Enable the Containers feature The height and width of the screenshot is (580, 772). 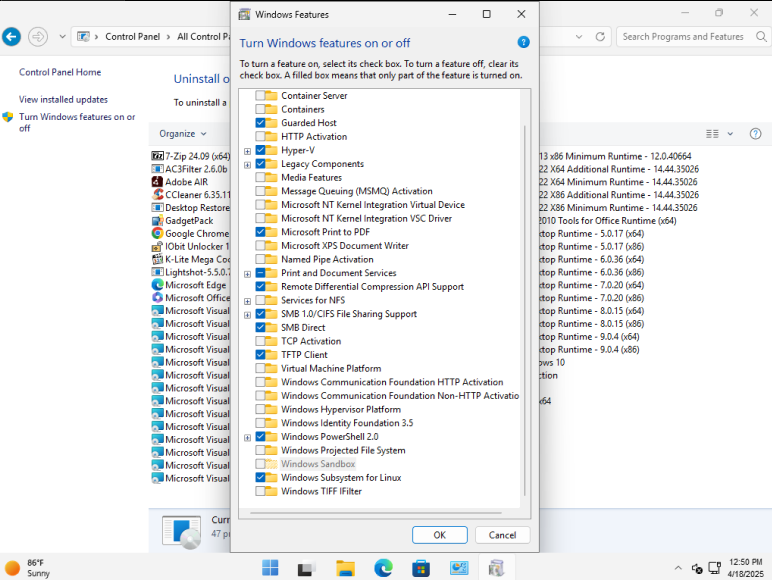[x=260, y=109]
